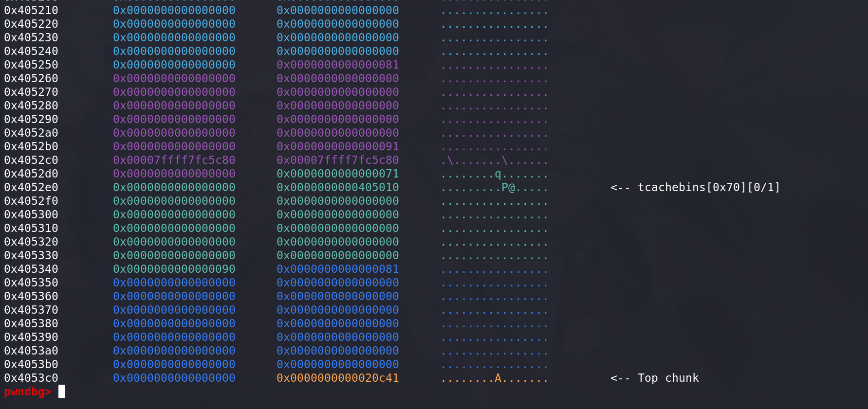Select the address 0x405280
The image size is (868, 409).
click(x=31, y=106)
